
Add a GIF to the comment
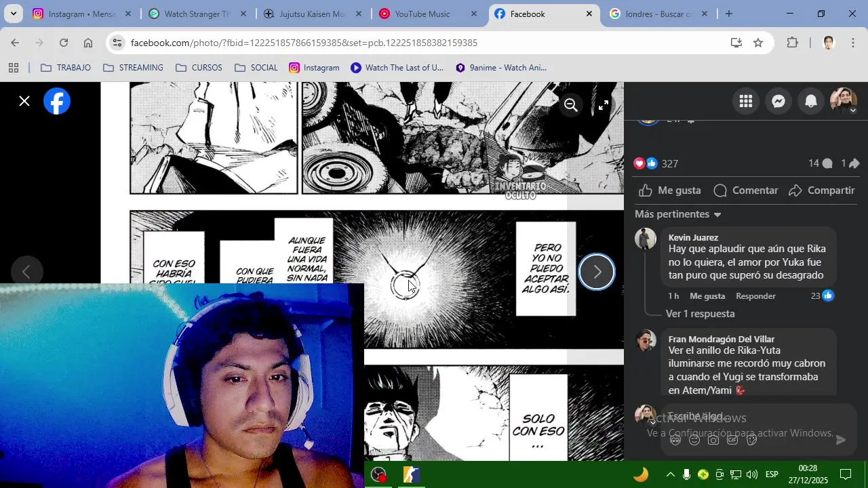(732, 440)
